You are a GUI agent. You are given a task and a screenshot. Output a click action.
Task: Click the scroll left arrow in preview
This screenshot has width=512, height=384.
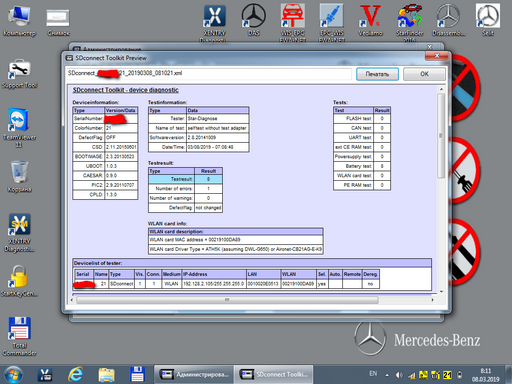click(x=72, y=300)
